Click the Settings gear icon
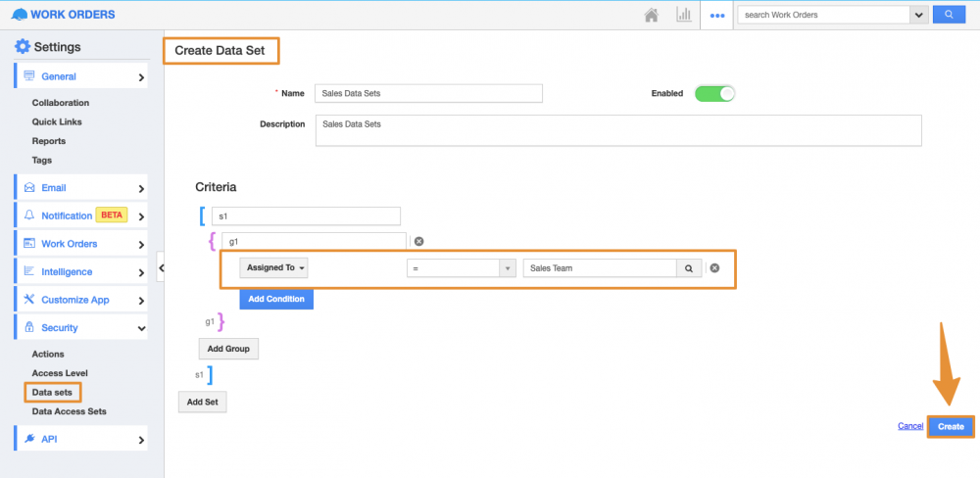The image size is (980, 478). click(x=23, y=47)
